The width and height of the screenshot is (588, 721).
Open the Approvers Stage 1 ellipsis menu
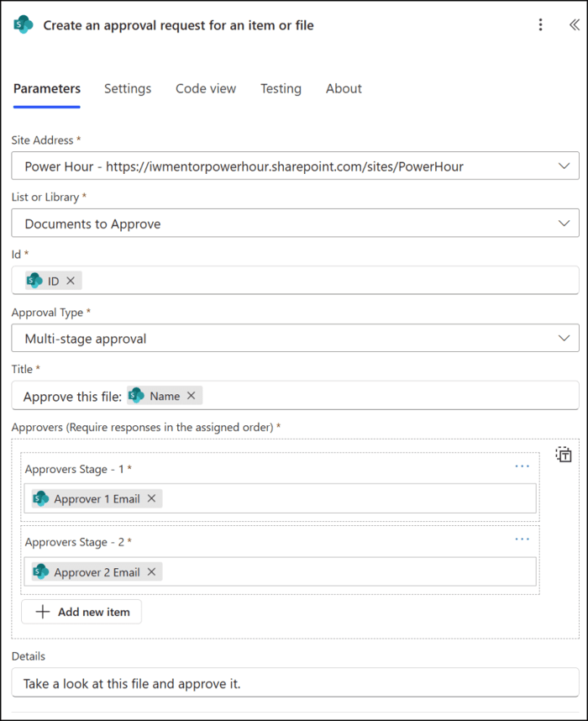522,466
